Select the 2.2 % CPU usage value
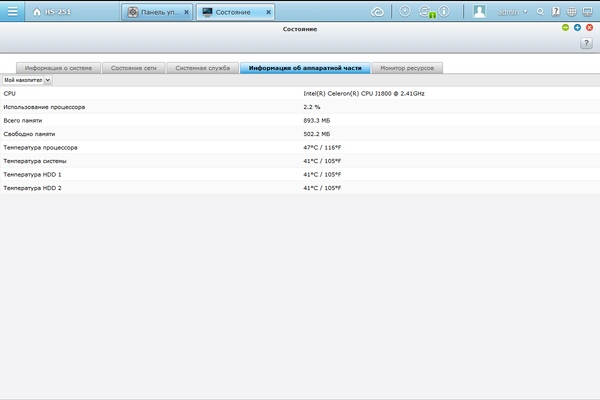 pyautogui.click(x=311, y=107)
